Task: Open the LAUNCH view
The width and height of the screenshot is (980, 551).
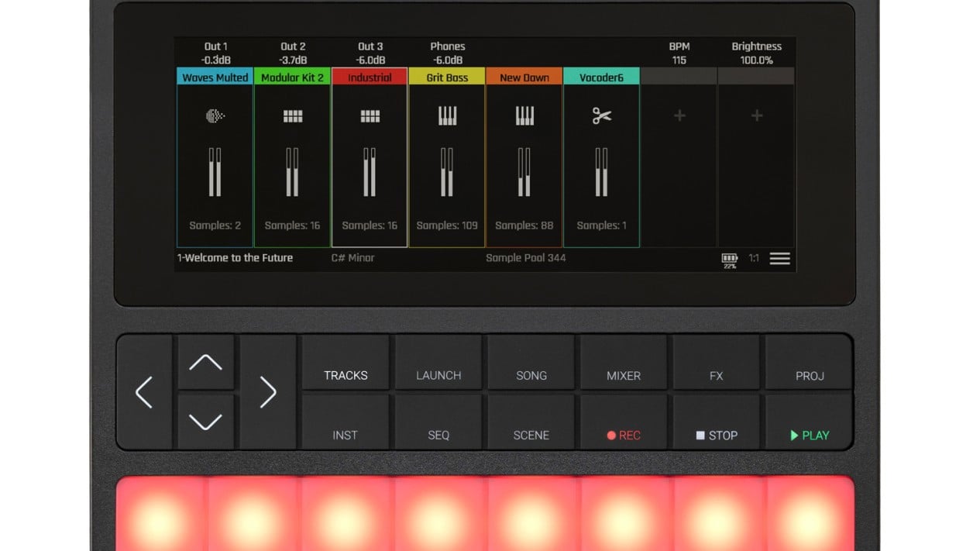Action: click(x=438, y=363)
